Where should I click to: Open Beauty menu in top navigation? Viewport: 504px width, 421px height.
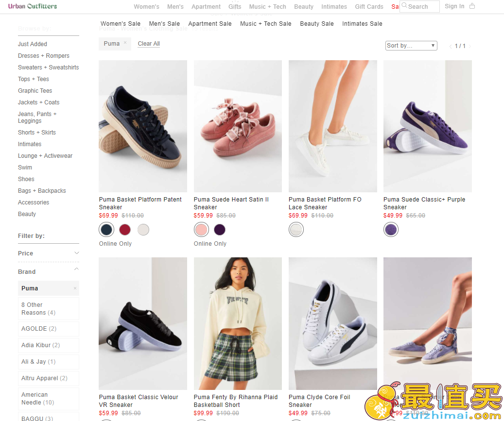coord(304,7)
